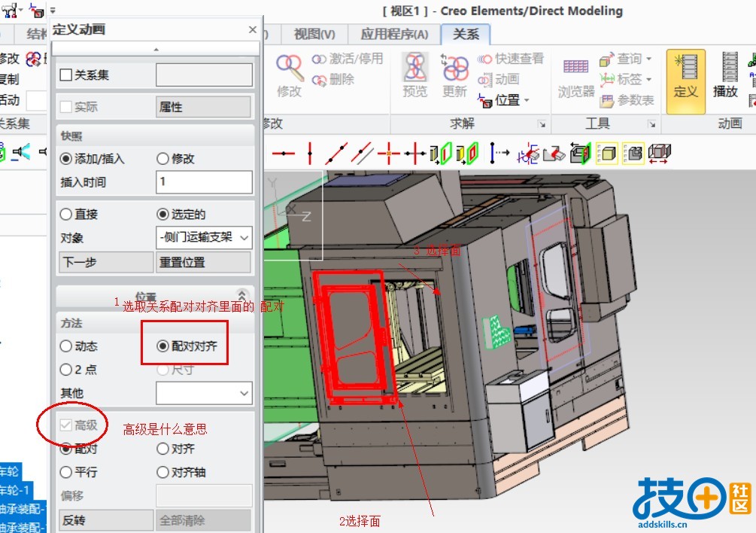This screenshot has height=533, width=756.
Task: Click the second green-framed face projection icon
Action: (x=466, y=154)
